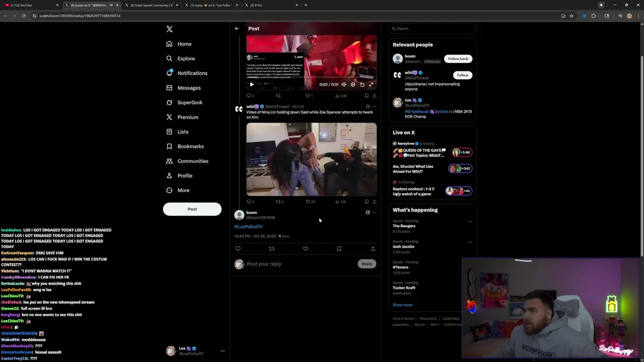Open the #Texans trending topic
The width and height of the screenshot is (644, 362).
[400, 267]
